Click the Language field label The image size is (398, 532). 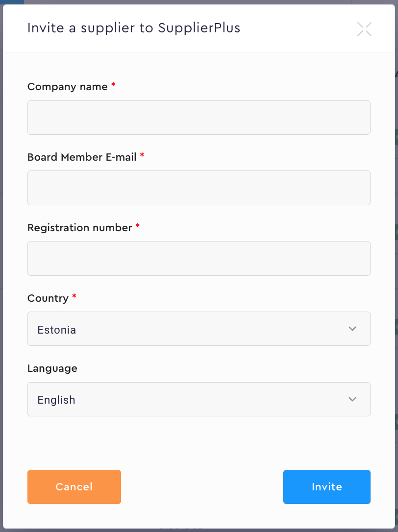pyautogui.click(x=52, y=368)
